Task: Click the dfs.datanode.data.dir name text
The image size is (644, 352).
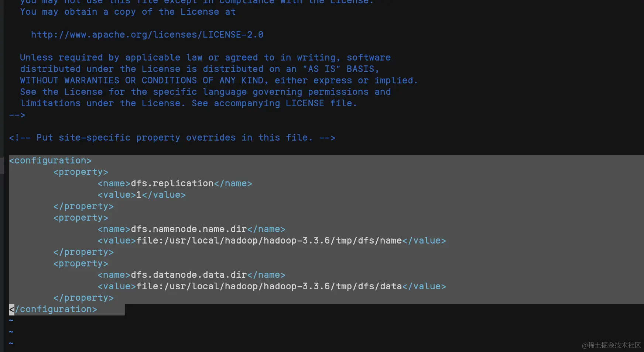Action: [189, 275]
